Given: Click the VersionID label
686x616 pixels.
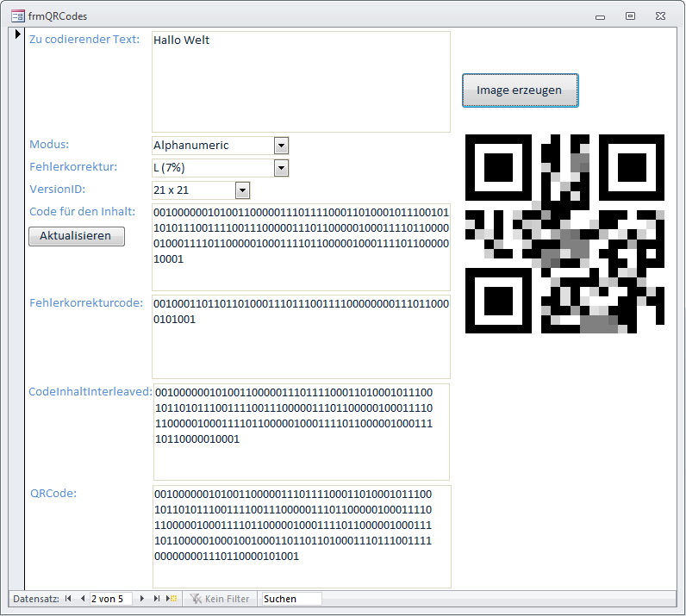Looking at the screenshot, I should point(58,190).
